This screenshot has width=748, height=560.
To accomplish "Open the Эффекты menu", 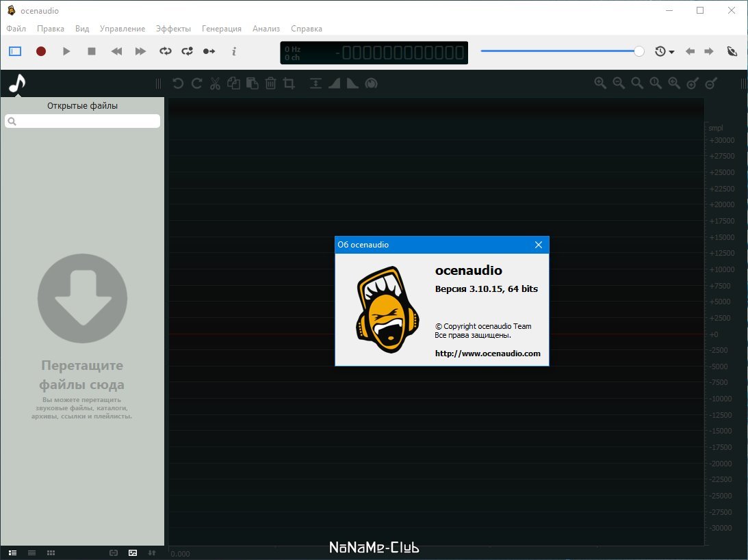I will 173,29.
